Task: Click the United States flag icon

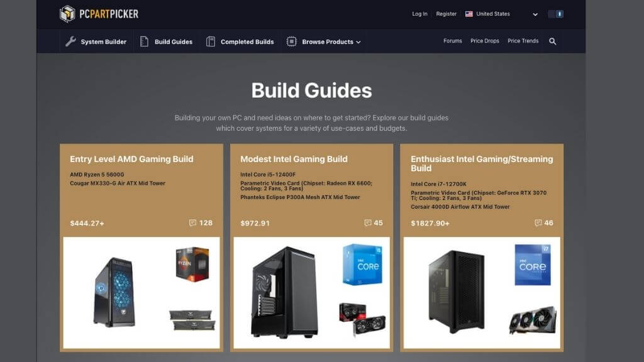Action: 469,14
